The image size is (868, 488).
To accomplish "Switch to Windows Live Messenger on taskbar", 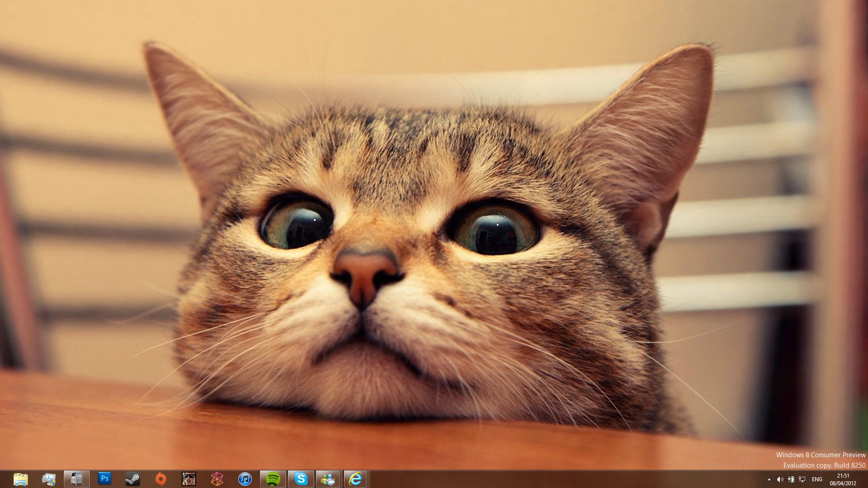I will (328, 479).
